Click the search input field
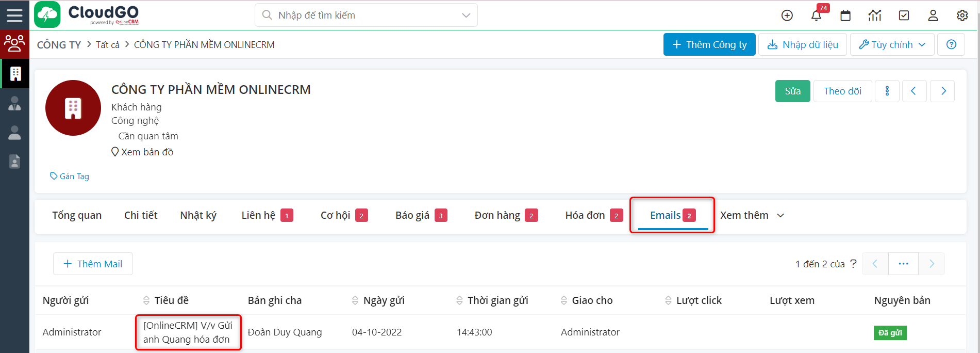 pos(361,15)
